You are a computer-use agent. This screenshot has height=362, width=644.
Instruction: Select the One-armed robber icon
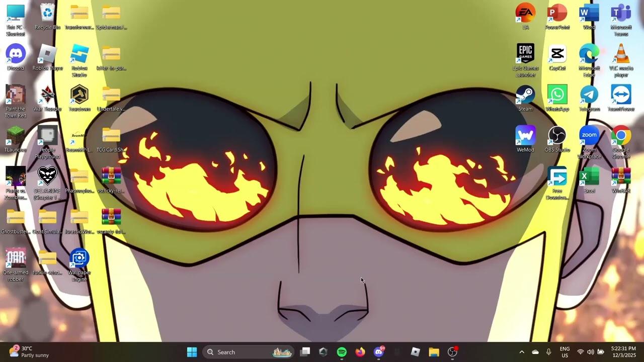point(16,265)
